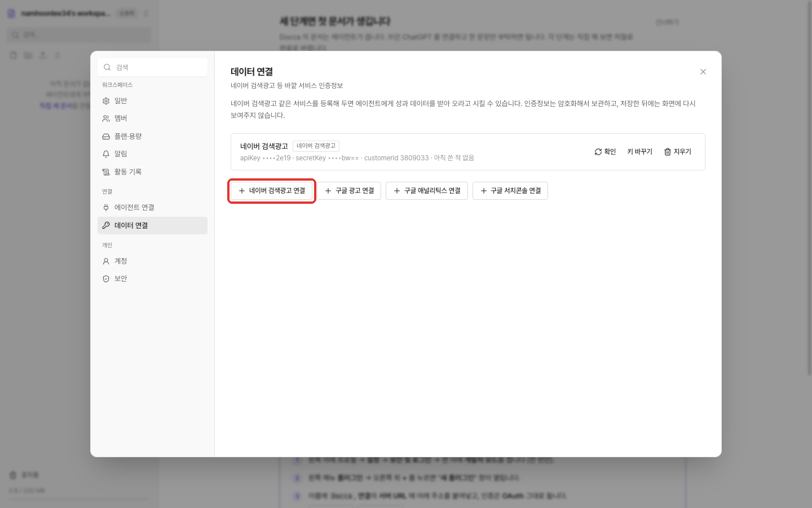Click the plus icon on 네이버 검색광고 연결
The width and height of the screenshot is (812, 508).
[x=242, y=191]
